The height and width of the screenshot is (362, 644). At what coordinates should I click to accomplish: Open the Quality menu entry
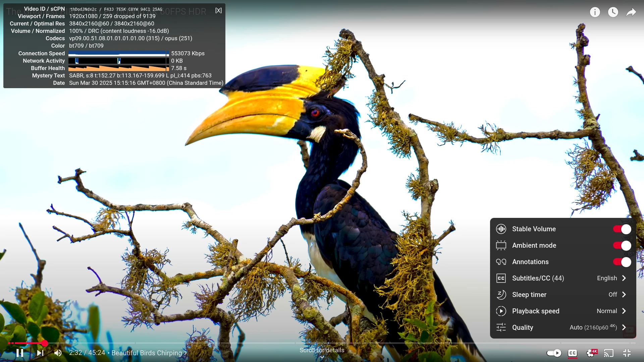[563, 327]
